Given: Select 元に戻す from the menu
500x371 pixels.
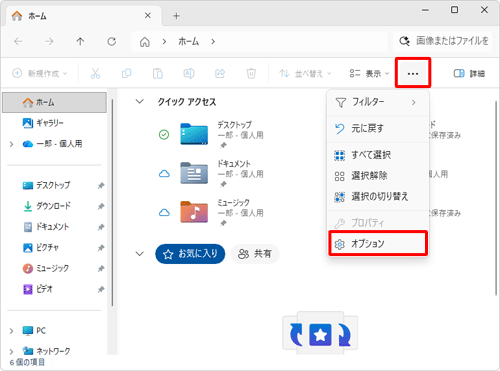Looking at the screenshot, I should [x=378, y=129].
